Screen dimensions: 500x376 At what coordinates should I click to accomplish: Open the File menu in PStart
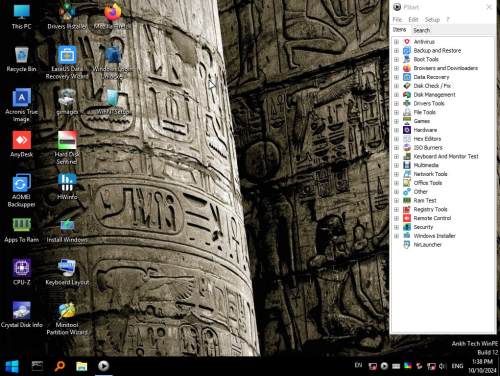click(x=397, y=20)
